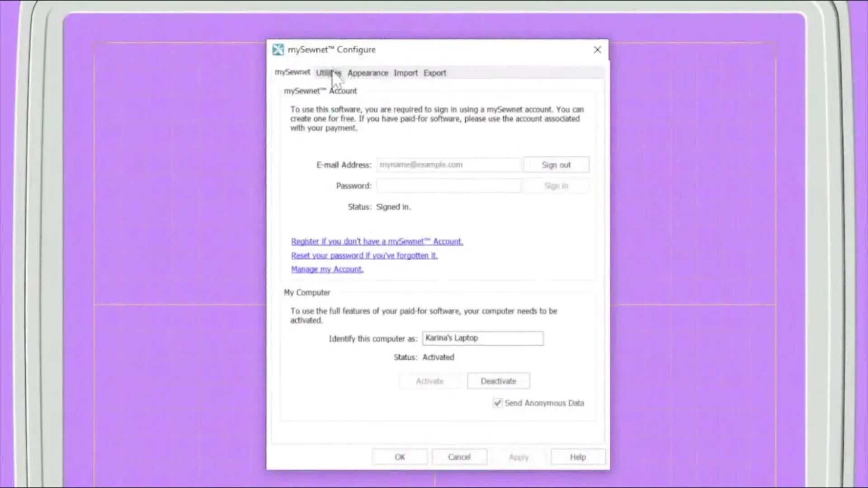Click the 'Activated' status text

pos(438,357)
